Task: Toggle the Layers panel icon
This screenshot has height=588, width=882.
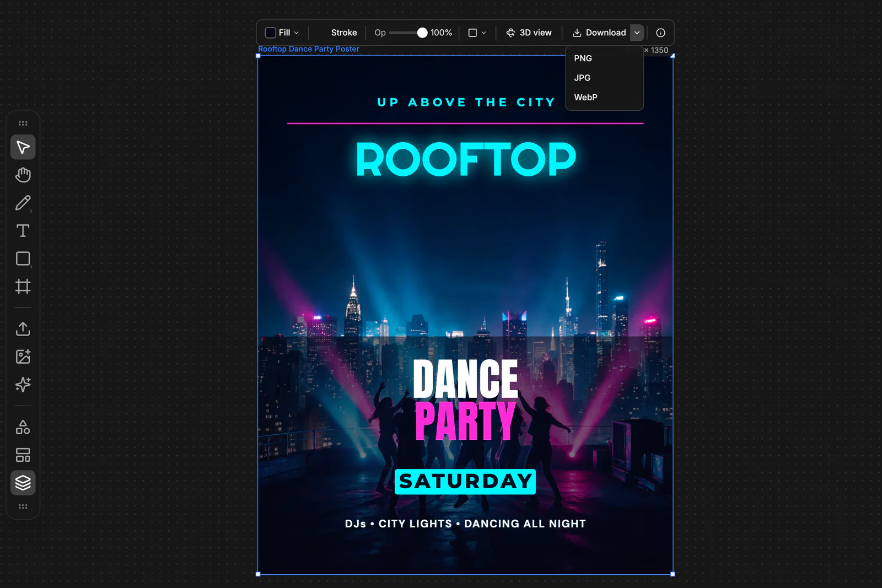Action: click(x=23, y=483)
